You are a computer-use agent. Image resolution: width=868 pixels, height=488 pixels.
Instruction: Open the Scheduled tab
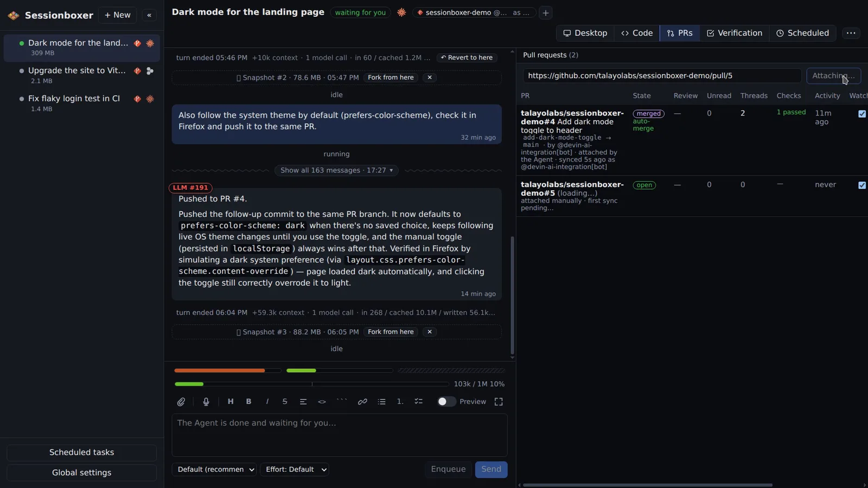(803, 33)
